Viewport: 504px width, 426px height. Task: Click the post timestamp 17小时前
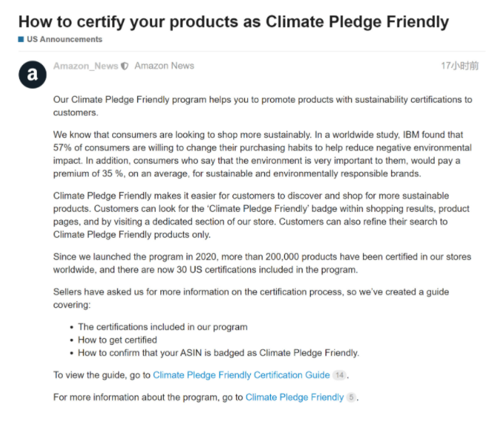pos(460,66)
